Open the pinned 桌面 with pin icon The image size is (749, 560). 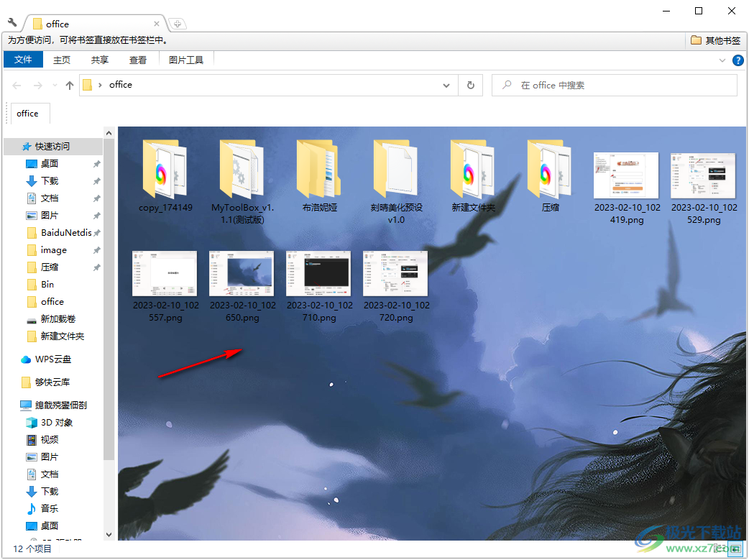tap(50, 164)
